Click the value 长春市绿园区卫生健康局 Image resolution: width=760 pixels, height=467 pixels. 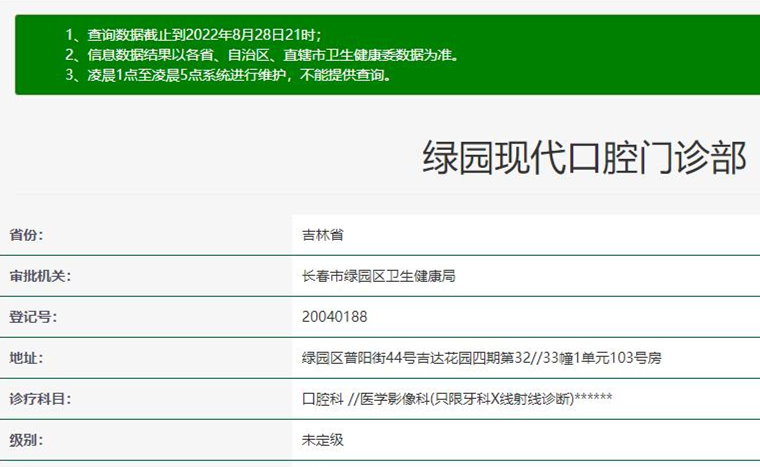(x=379, y=276)
